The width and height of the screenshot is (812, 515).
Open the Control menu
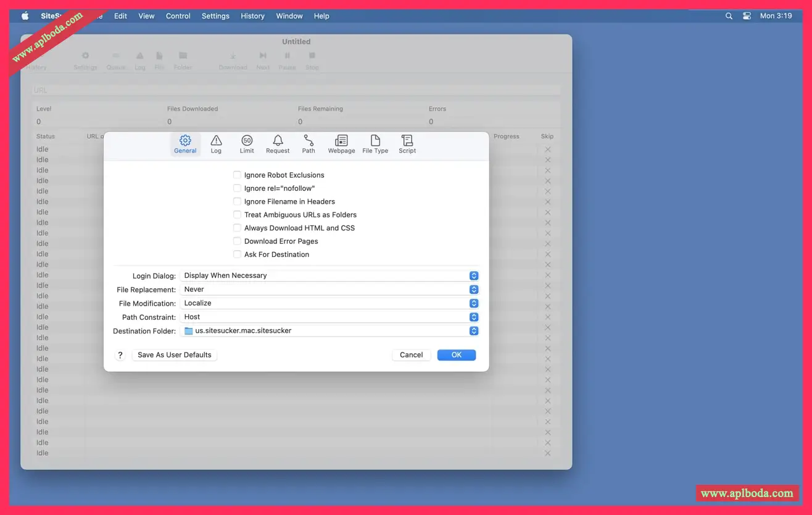point(178,16)
